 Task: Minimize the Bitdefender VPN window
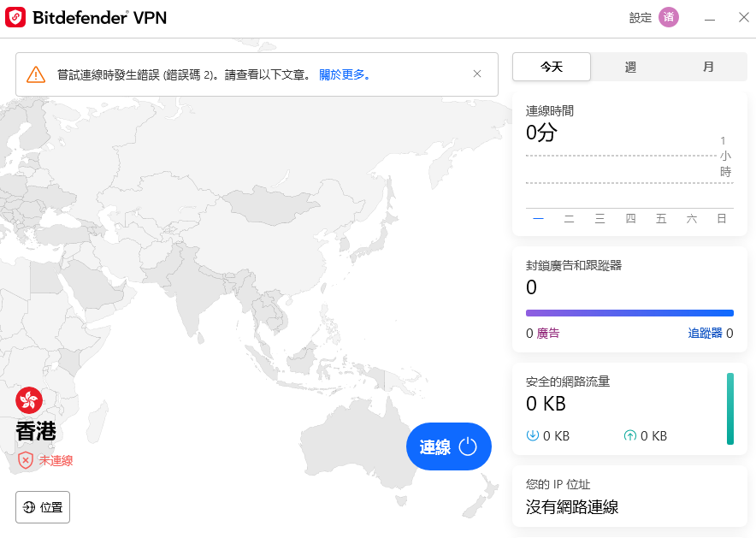[x=709, y=19]
